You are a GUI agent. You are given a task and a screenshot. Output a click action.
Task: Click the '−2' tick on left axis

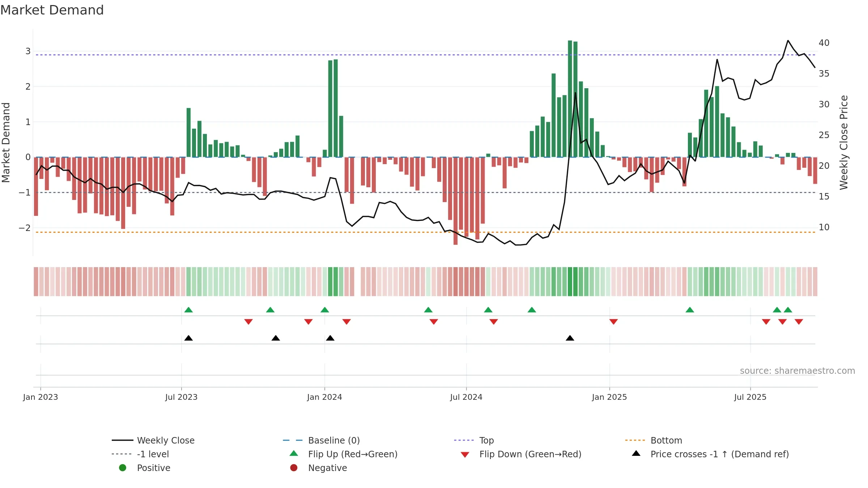(25, 228)
